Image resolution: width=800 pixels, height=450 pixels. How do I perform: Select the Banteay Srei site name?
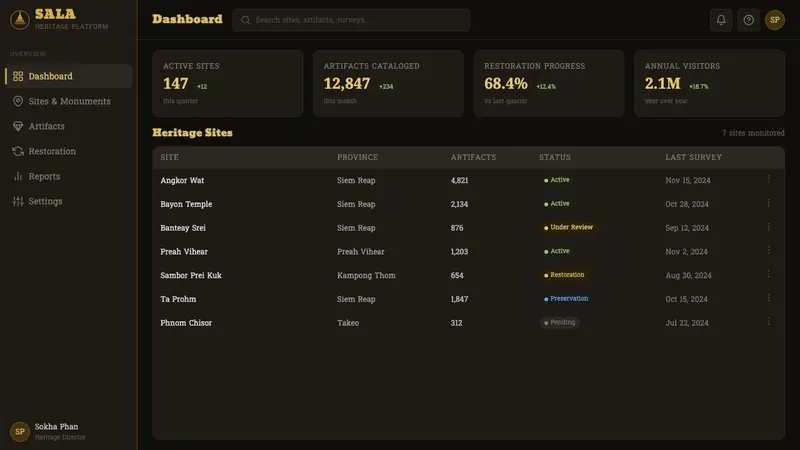point(183,228)
